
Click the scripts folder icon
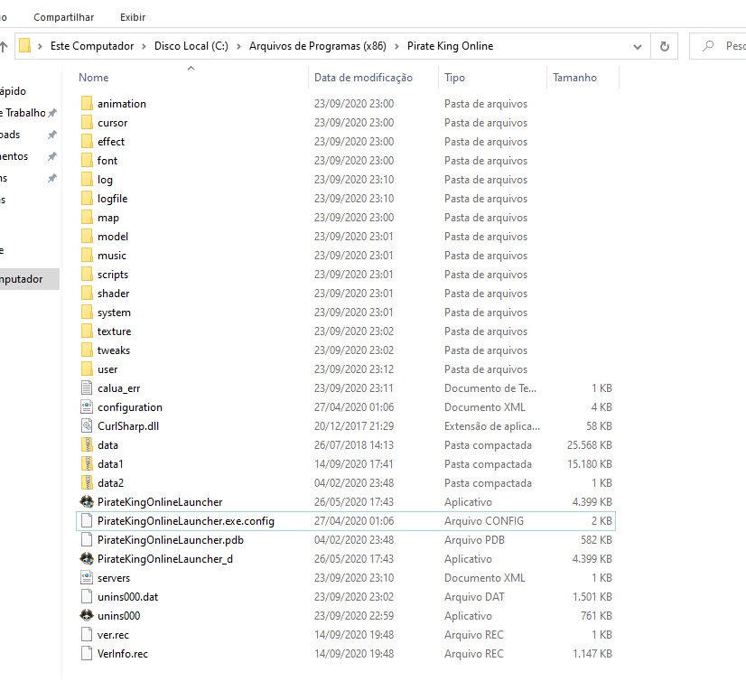click(x=87, y=275)
